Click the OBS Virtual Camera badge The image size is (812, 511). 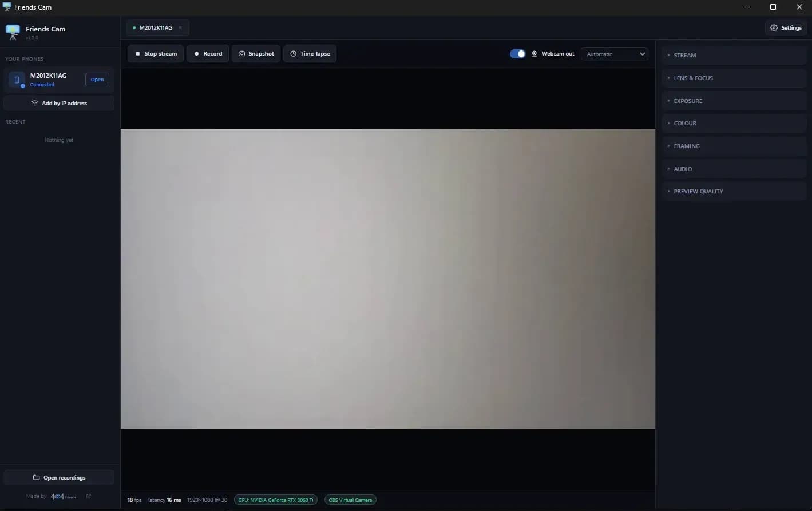point(350,500)
